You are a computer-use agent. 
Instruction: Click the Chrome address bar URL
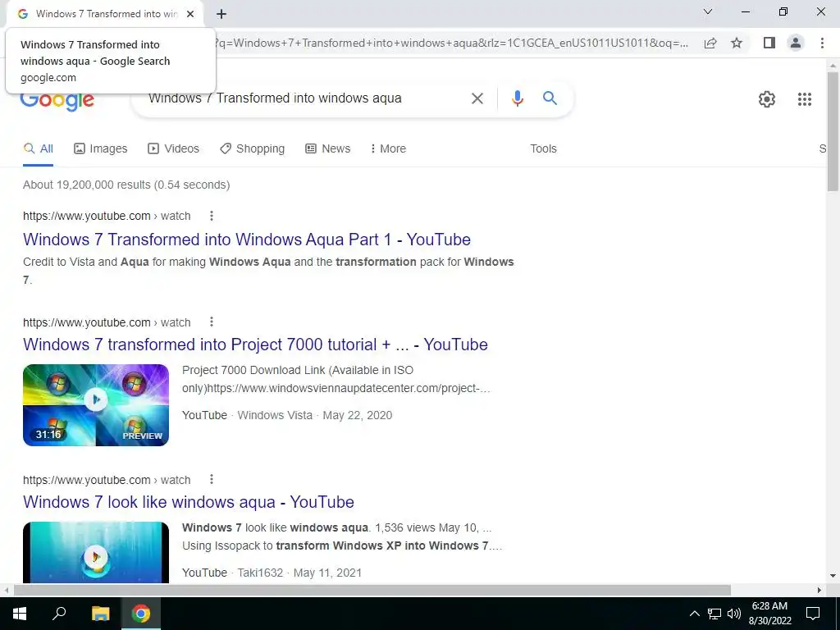point(450,43)
